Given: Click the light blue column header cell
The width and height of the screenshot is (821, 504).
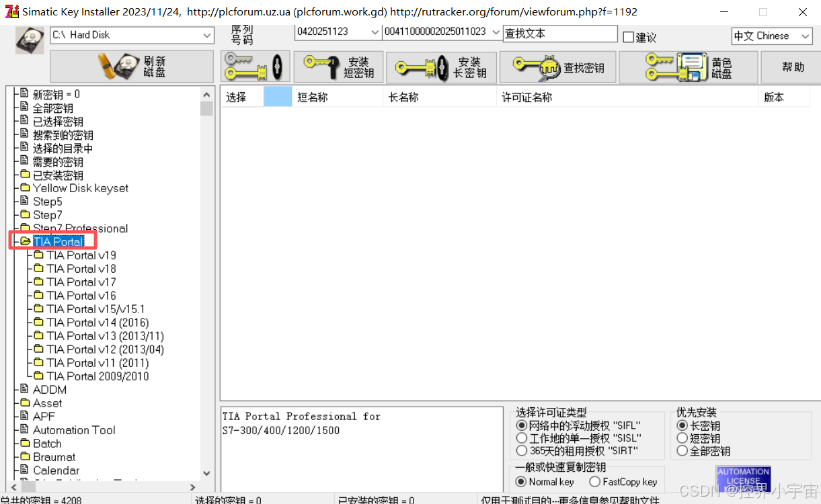Looking at the screenshot, I should (x=278, y=97).
